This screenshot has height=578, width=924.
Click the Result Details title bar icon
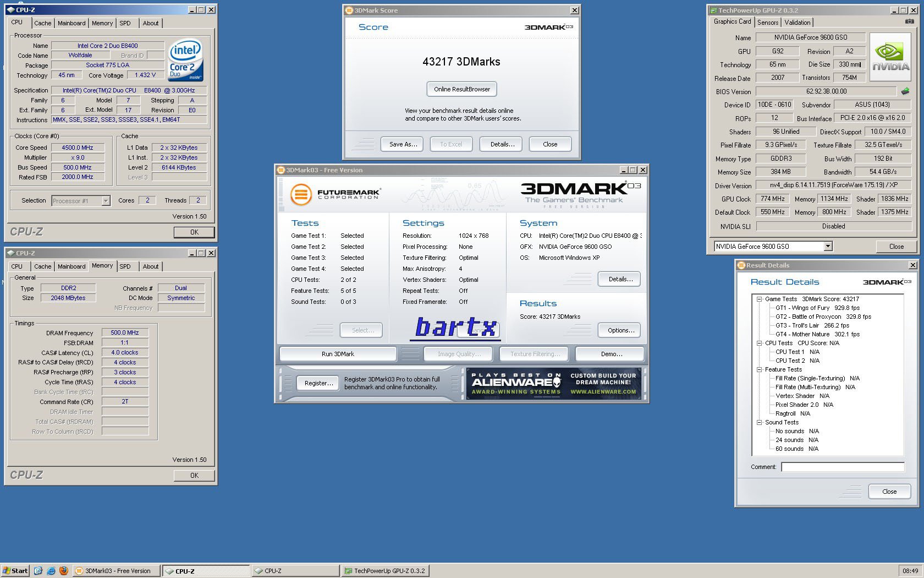tap(741, 265)
